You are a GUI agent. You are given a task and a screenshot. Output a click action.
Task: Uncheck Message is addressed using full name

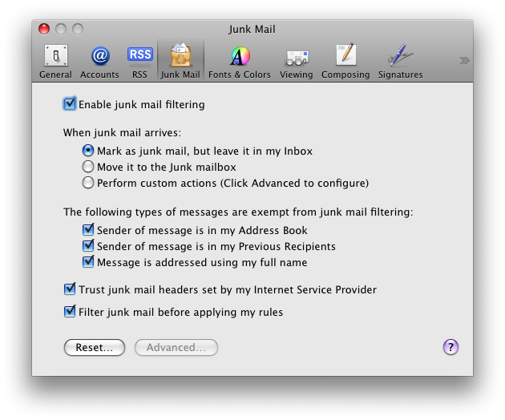point(88,262)
